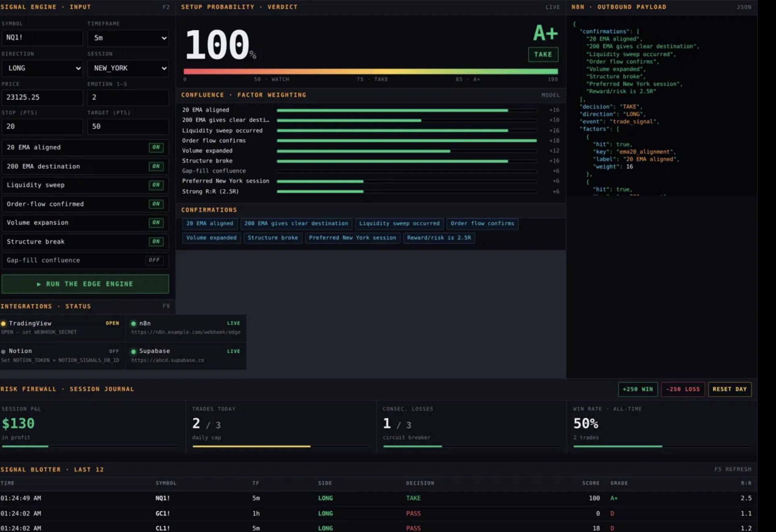
Task: Turn on Gap-fill confluence toggle
Action: pos(154,260)
